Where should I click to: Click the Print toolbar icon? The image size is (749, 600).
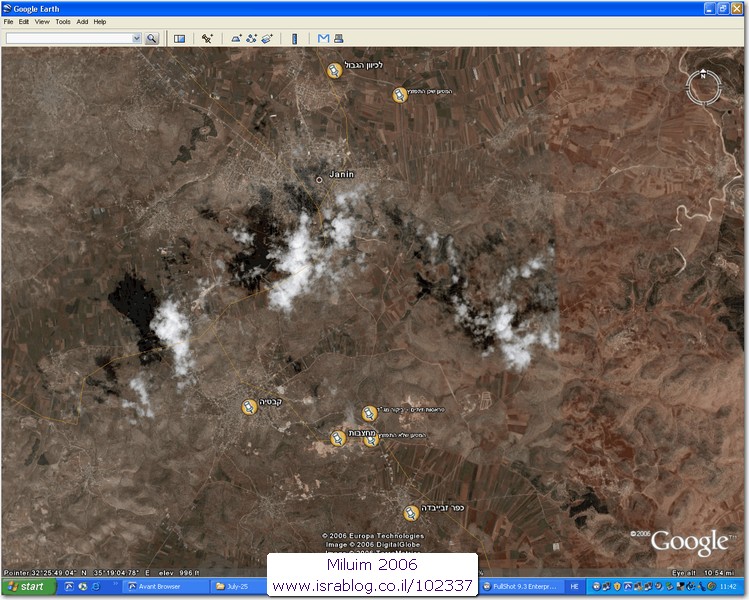(339, 38)
